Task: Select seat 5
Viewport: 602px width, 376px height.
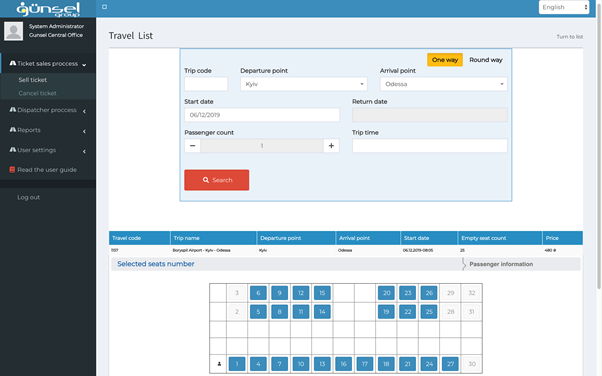Action: pos(258,311)
